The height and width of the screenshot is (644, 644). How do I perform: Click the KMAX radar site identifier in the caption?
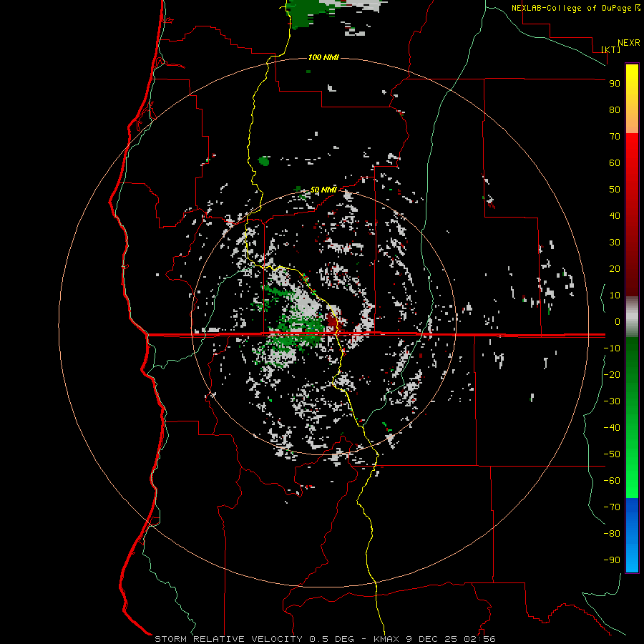point(386,639)
